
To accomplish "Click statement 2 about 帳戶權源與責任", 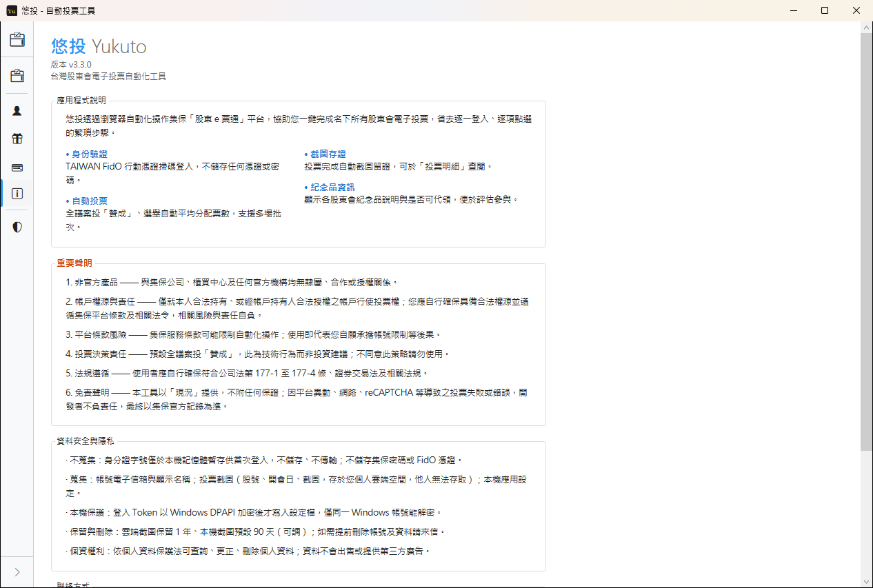I will tap(297, 308).
